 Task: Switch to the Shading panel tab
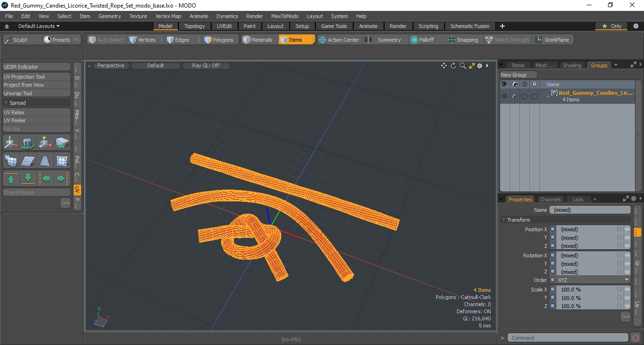coord(572,65)
